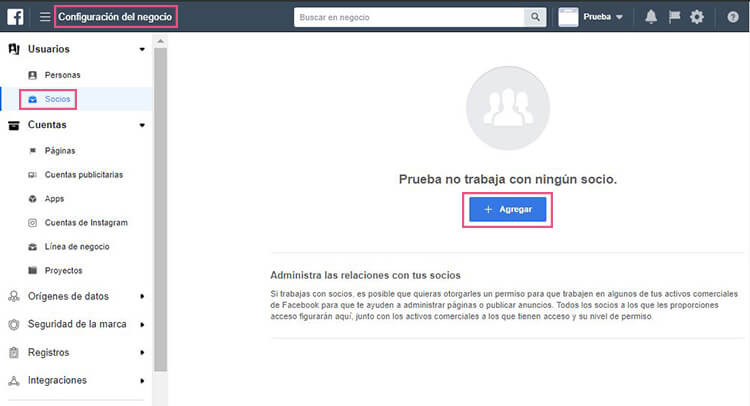Click the Socios briefcase icon
This screenshot has width=750, height=406.
(x=33, y=99)
